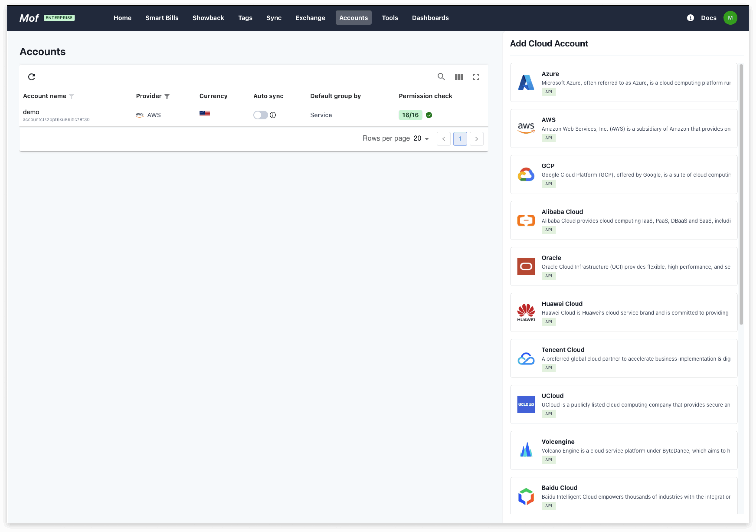
Task: Open the Sync menu
Action: (274, 18)
